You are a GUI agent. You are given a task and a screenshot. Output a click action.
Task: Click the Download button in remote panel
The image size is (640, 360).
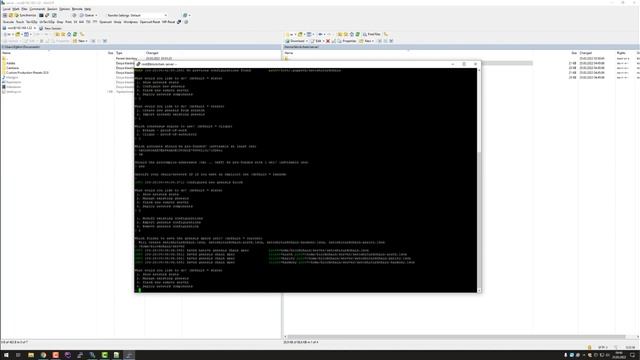[x=297, y=41]
